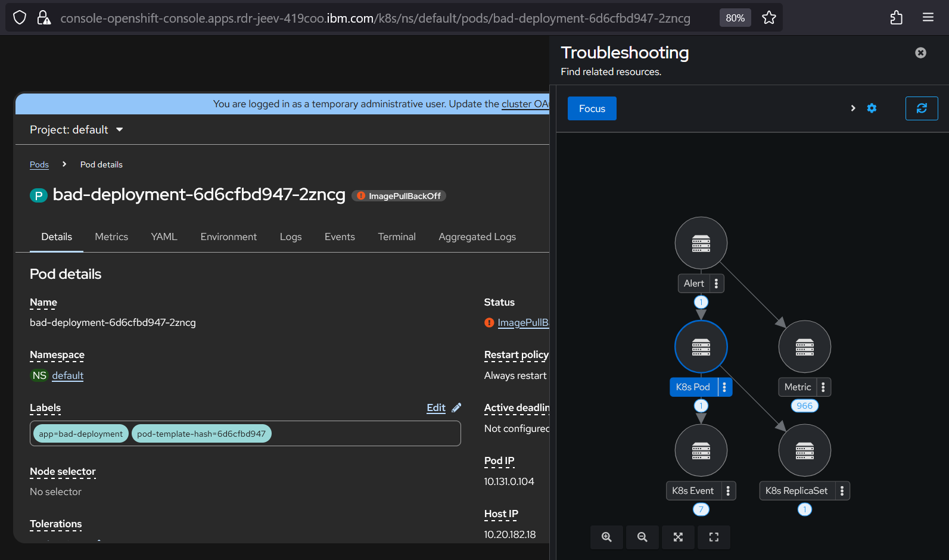949x560 pixels.
Task: Click the K8s ReplicaSet node label
Action: point(796,491)
